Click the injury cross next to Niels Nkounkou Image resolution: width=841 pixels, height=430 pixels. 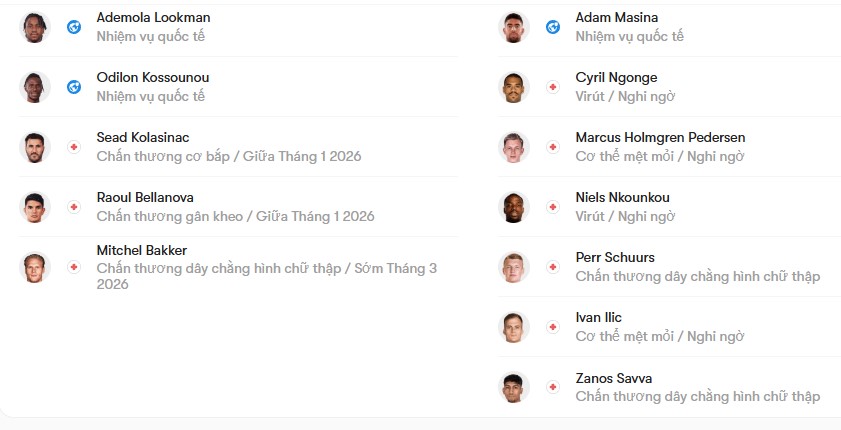(x=553, y=207)
